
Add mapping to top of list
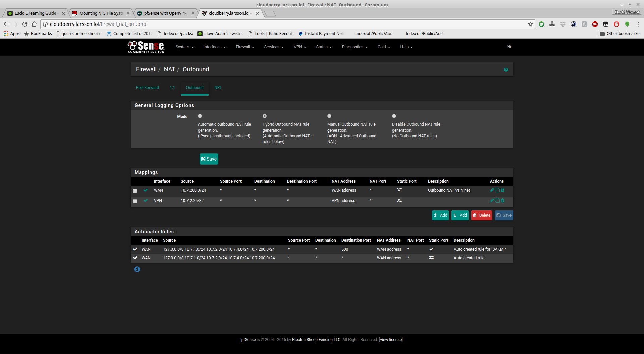(x=440, y=215)
